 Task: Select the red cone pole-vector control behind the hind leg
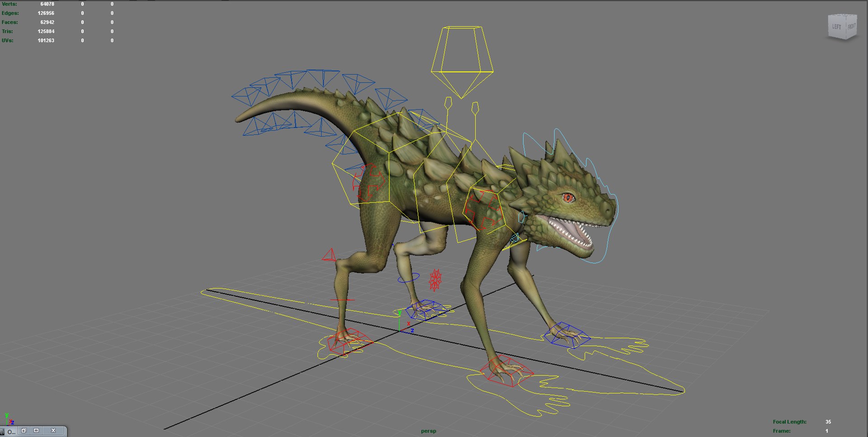click(x=330, y=255)
